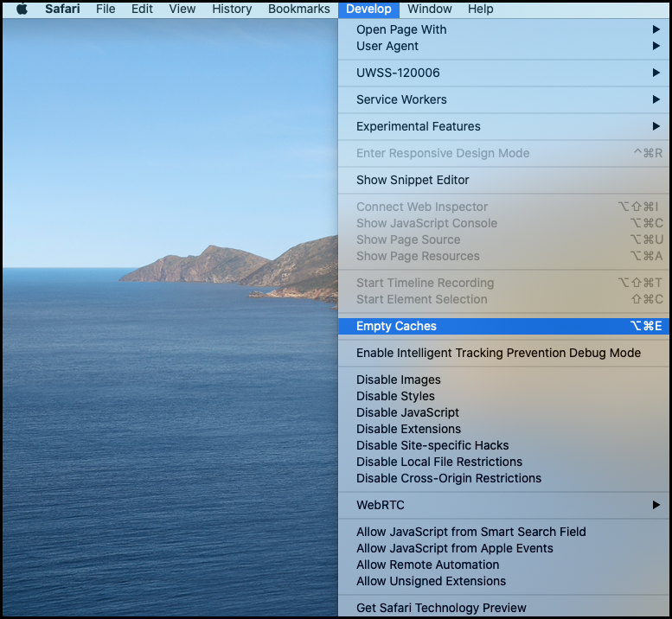Enable Intelligent Tracking Prevention Debug Mode
Viewport: 672px width, 619px height.
505,353
